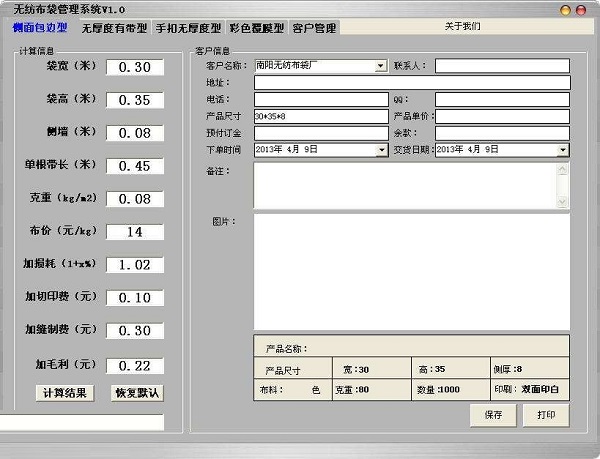The width and height of the screenshot is (600, 459).
Task: Click the 备注 scrollbar down arrow
Action: click(x=562, y=201)
